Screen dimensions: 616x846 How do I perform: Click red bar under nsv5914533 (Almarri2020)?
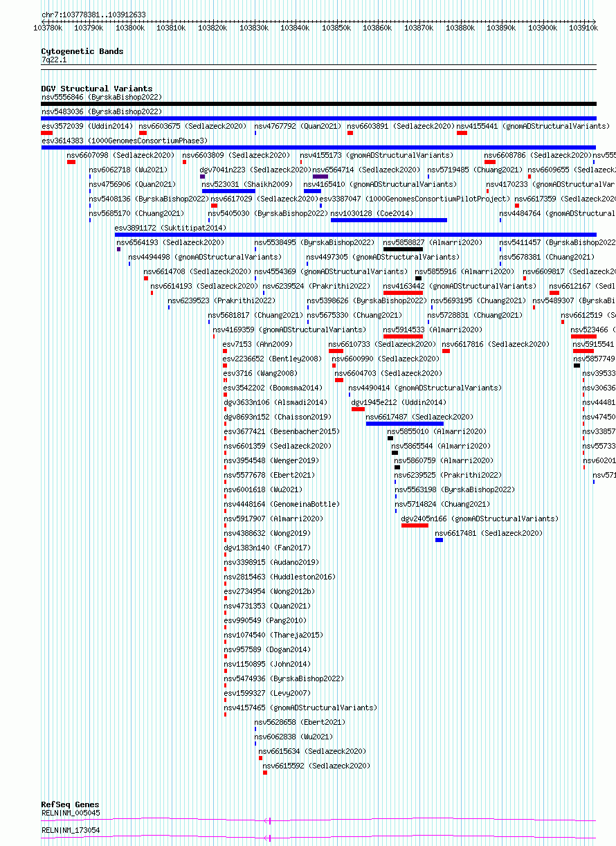point(403,336)
